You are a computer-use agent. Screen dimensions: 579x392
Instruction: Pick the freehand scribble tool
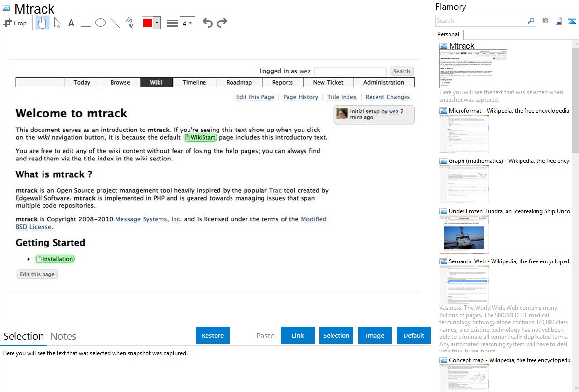pyautogui.click(x=130, y=23)
